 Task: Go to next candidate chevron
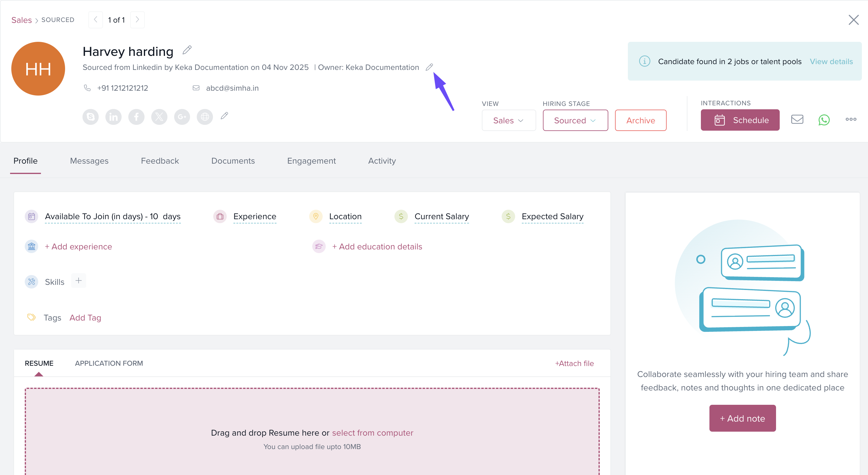137,20
